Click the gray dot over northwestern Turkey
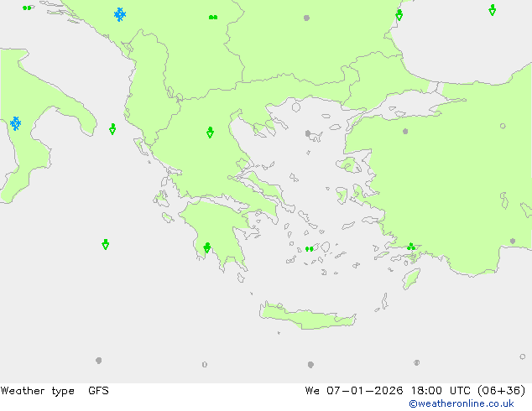 (x=405, y=131)
